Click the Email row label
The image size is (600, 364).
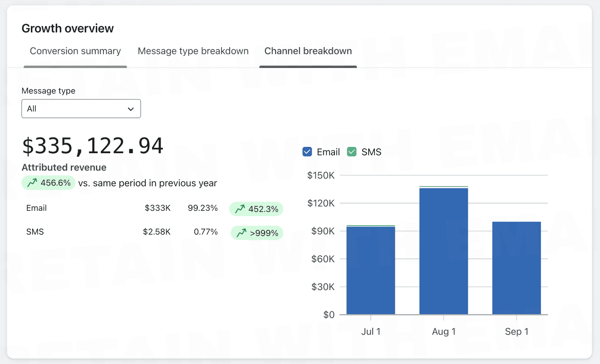pyautogui.click(x=37, y=208)
